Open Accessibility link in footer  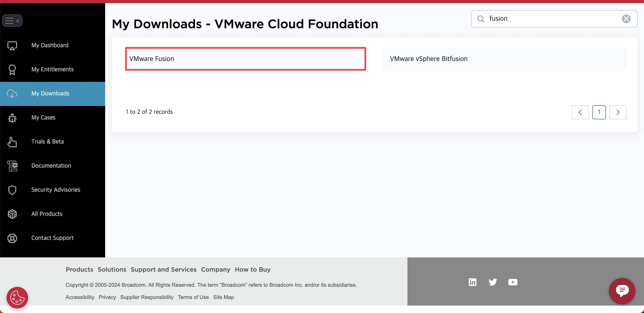pos(80,297)
